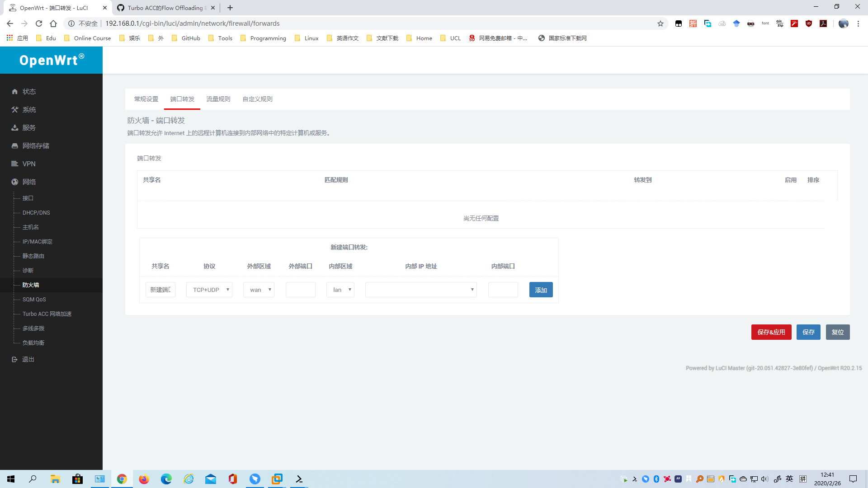Click the volume icon in system tray

click(x=764, y=479)
